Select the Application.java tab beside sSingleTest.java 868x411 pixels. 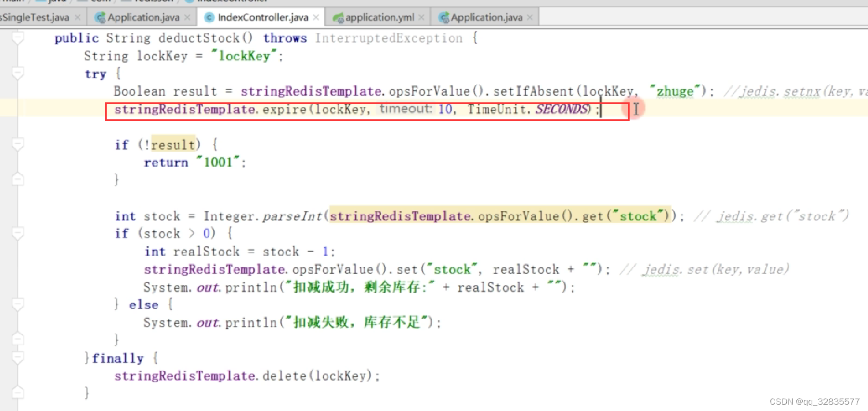coord(143,17)
